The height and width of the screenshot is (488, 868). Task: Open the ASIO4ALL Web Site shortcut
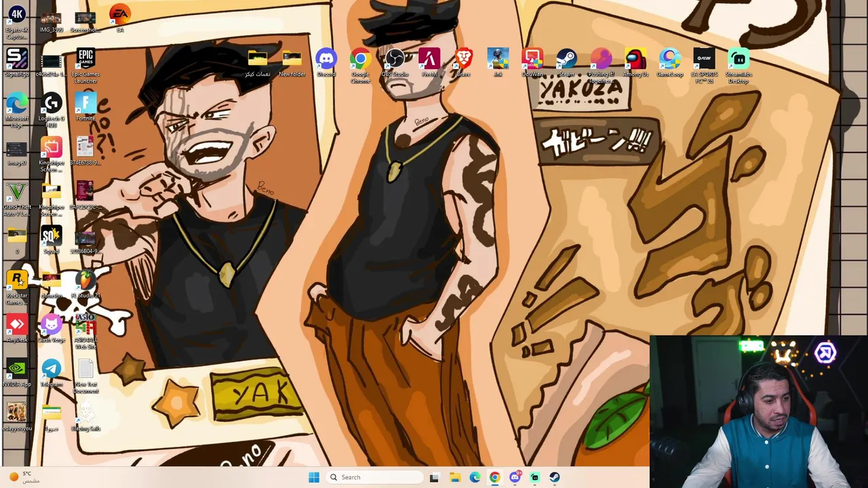point(85,332)
